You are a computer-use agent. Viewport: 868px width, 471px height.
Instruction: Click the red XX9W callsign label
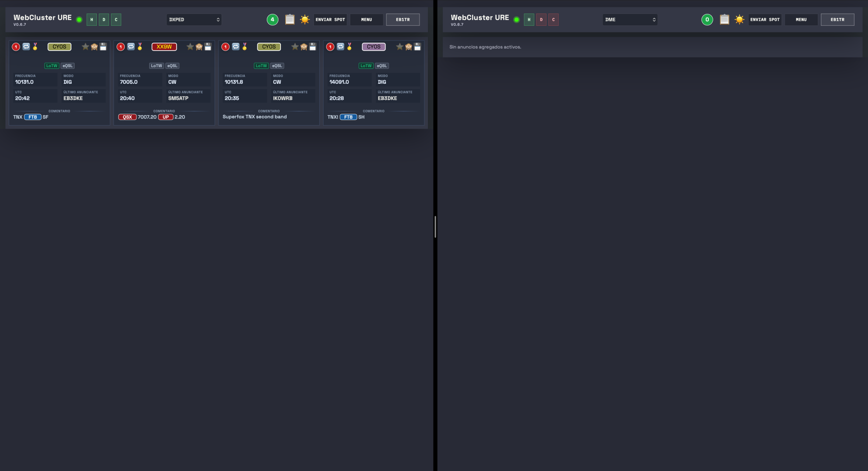pos(164,47)
